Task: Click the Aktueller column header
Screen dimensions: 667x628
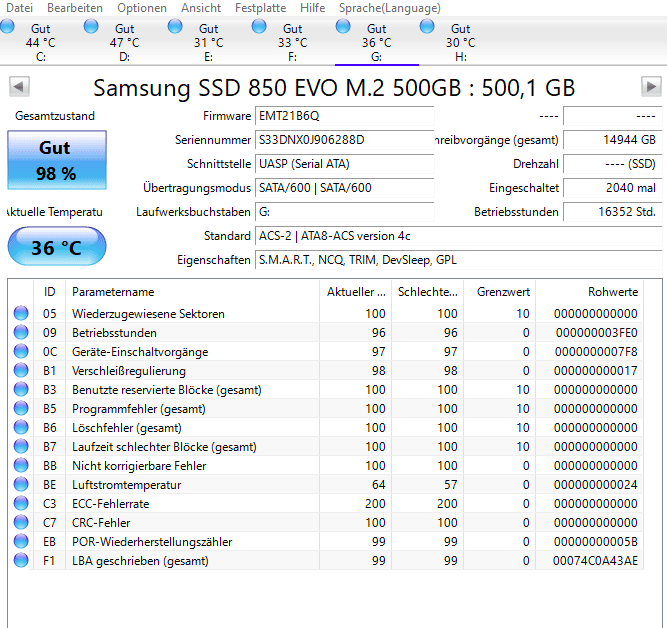Action: tap(356, 292)
